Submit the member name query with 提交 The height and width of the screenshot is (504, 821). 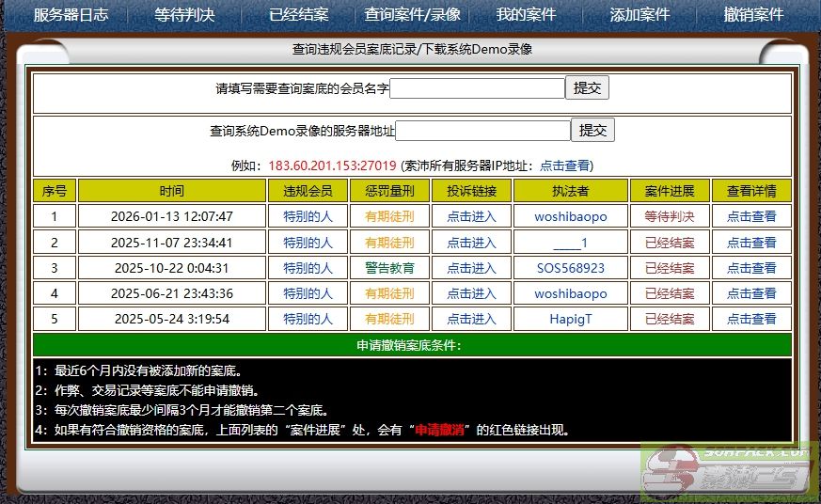(587, 87)
